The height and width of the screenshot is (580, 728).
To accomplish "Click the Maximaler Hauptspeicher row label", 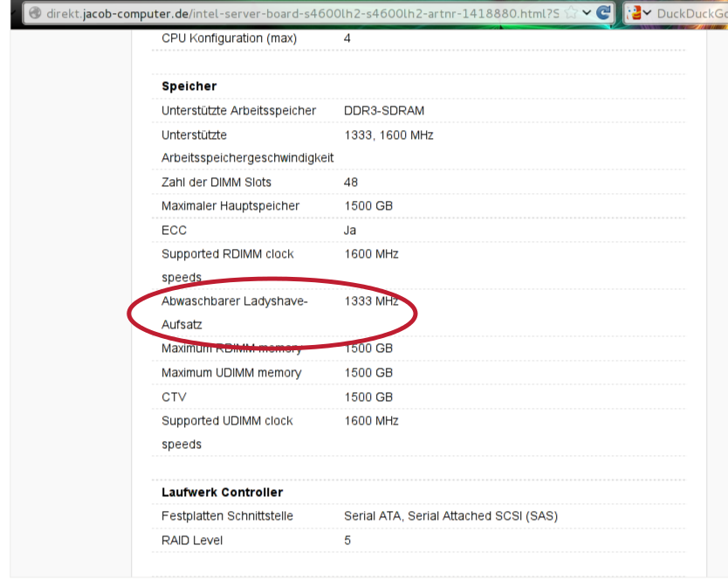I will [230, 206].
